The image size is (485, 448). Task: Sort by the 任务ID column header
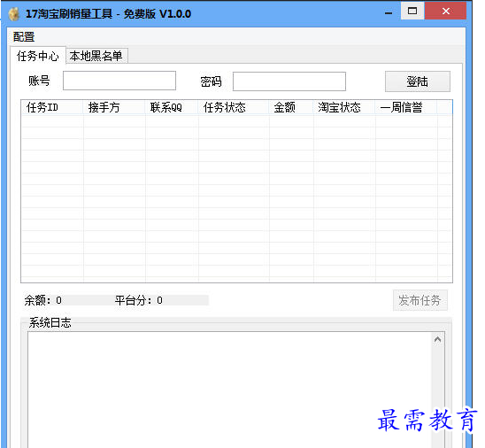pyautogui.click(x=52, y=108)
